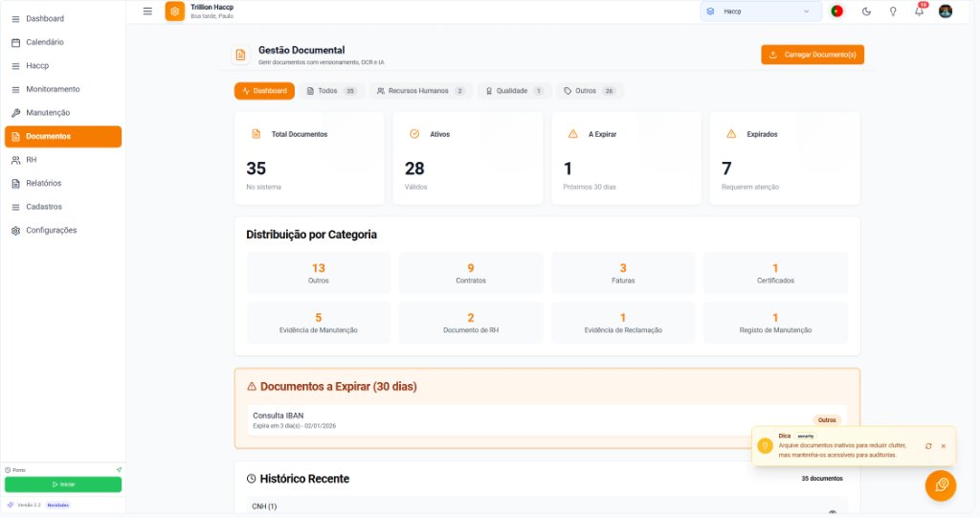Viewport: 980px width, 518px height.
Task: Click the Total Documentos file icon
Action: tap(256, 134)
